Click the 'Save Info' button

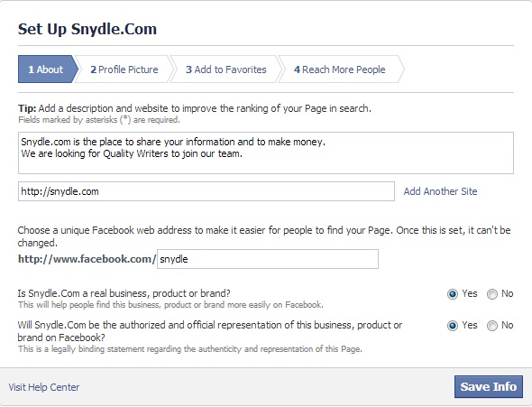(x=489, y=386)
